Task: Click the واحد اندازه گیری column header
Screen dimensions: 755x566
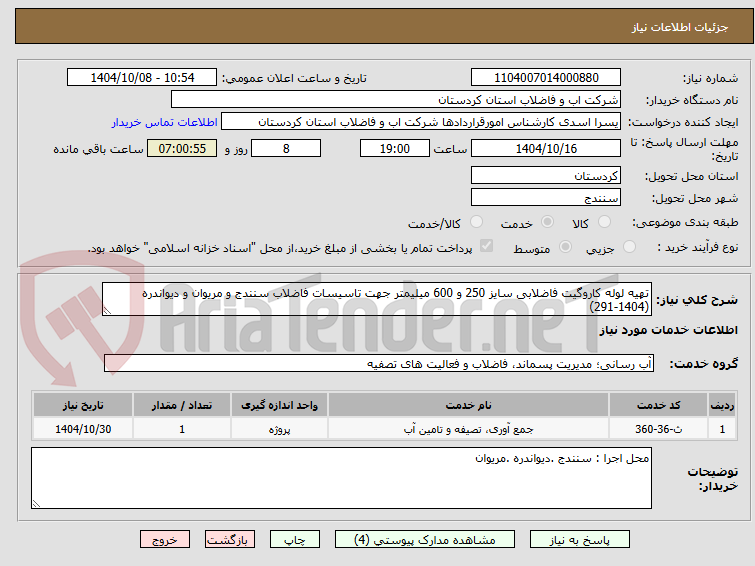Action: tap(279, 405)
